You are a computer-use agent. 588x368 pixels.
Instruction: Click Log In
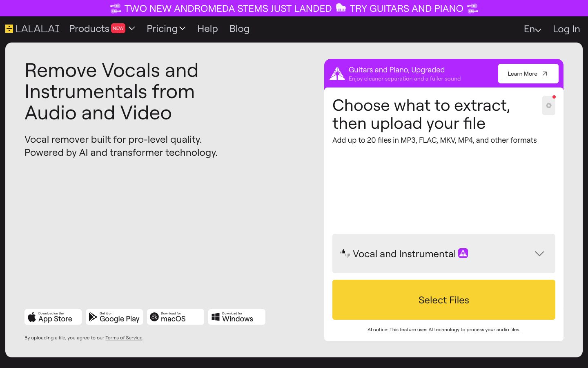(x=566, y=29)
